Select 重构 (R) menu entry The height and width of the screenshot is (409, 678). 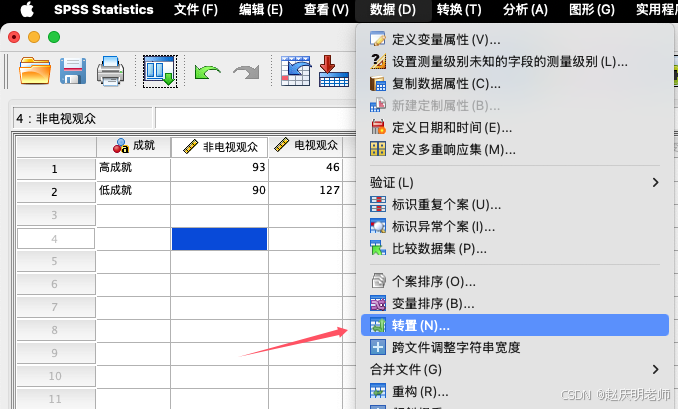pos(515,391)
